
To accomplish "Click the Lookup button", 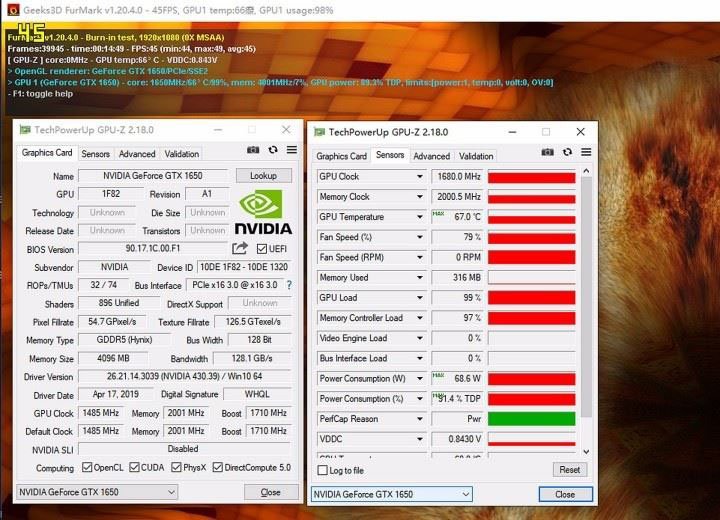I will [264, 175].
